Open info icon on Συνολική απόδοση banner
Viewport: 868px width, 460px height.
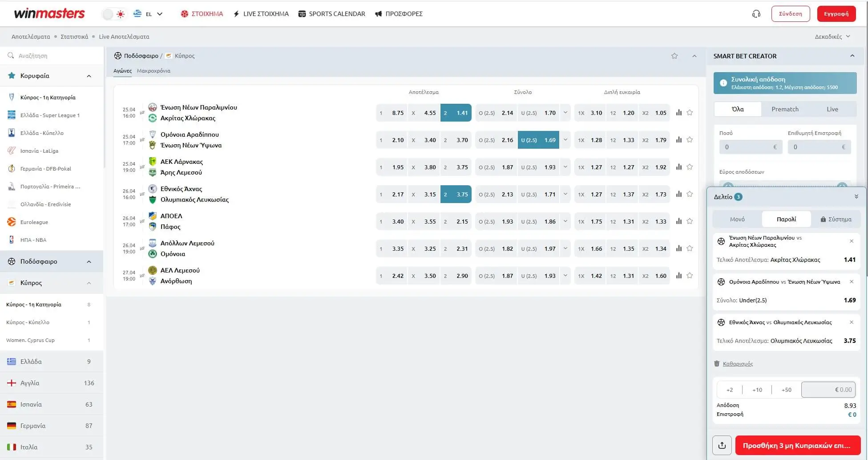tap(723, 83)
